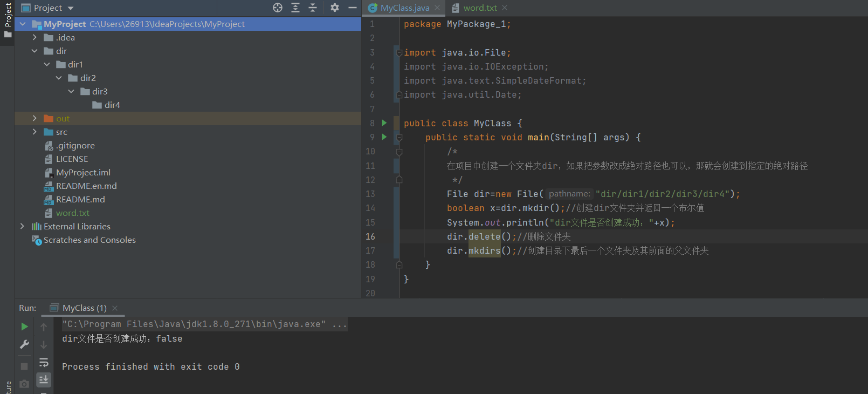The image size is (868, 394).
Task: Click the camera icon in Run panel
Action: [x=24, y=384]
